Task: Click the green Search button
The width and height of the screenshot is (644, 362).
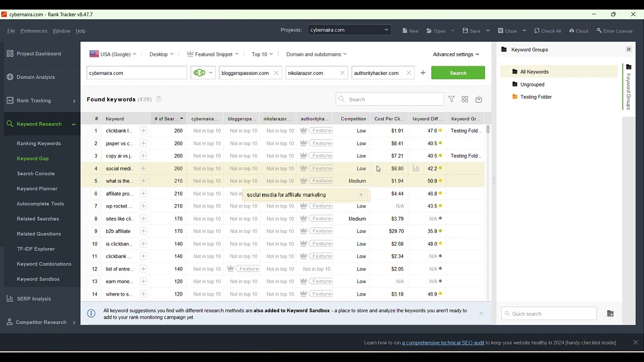Action: click(x=458, y=73)
